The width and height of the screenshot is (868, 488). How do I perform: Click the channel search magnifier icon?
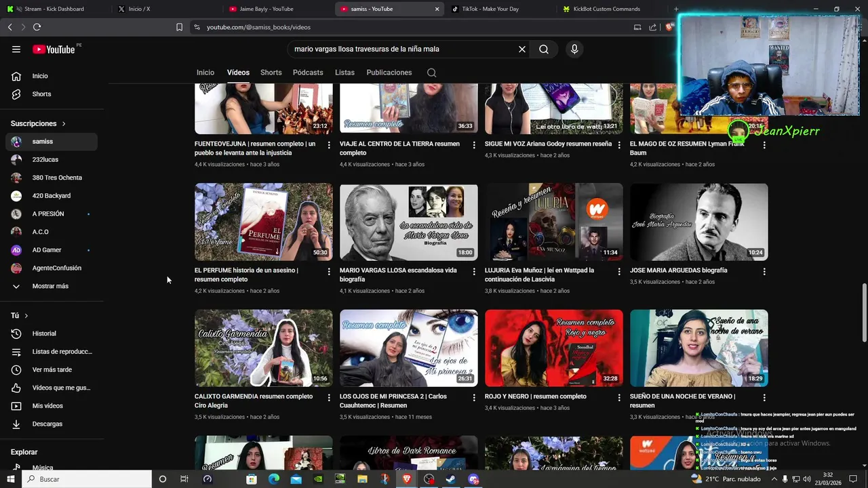[432, 73]
